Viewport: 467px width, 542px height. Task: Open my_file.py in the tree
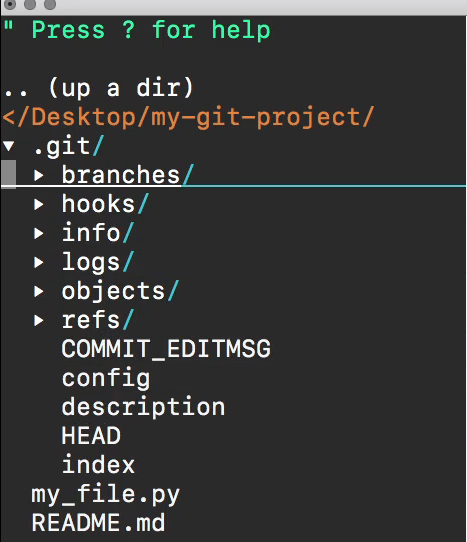(105, 495)
